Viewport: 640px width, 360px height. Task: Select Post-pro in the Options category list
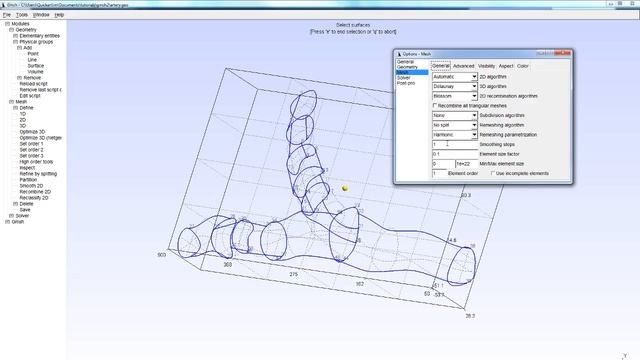(x=406, y=83)
